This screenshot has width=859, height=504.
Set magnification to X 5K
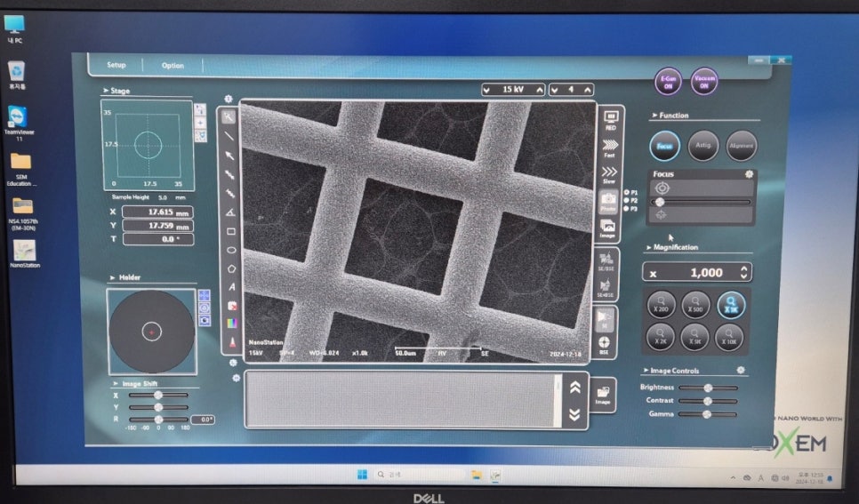pyautogui.click(x=694, y=337)
